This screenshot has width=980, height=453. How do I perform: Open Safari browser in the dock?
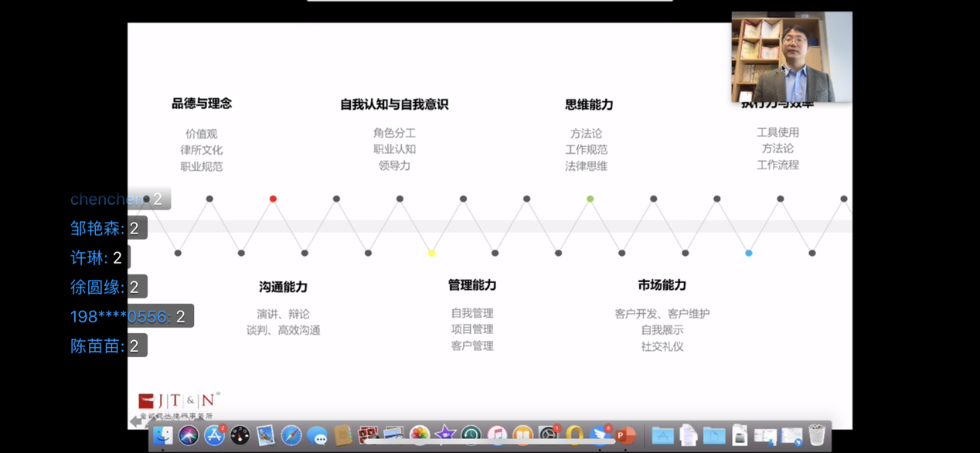(x=291, y=436)
